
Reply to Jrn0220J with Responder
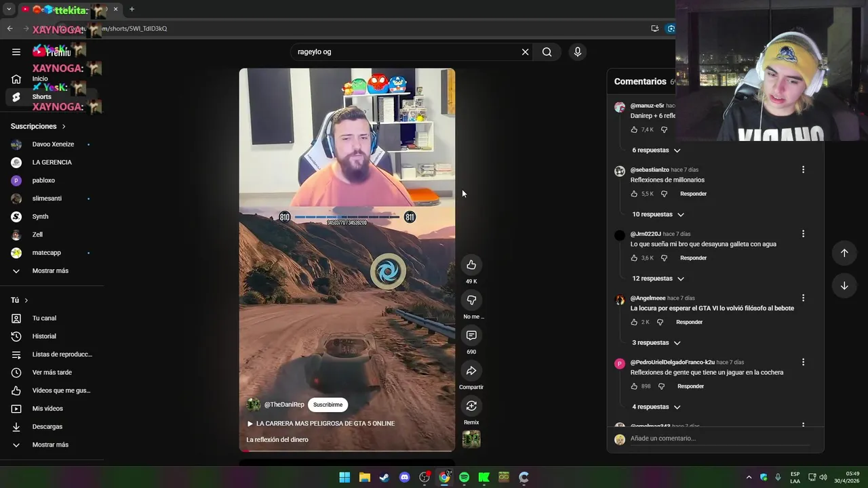coord(693,258)
